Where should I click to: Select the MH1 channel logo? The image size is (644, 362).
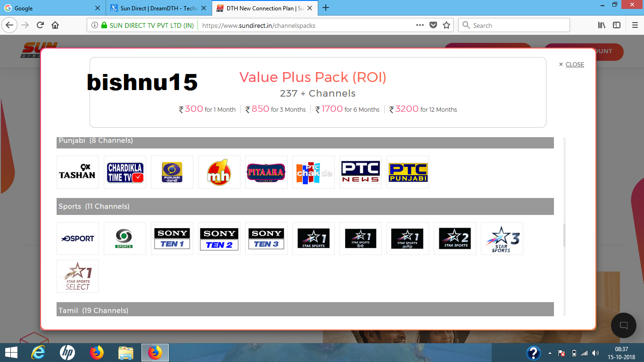(x=219, y=172)
